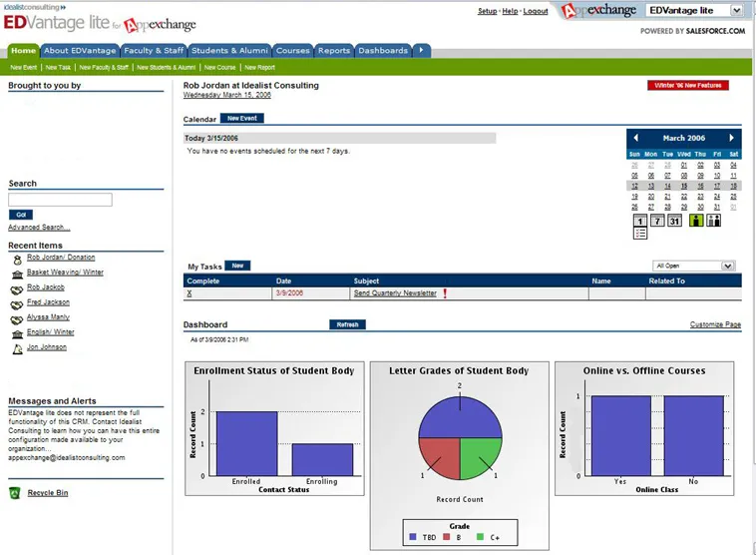Click in sidebar search field

(60, 200)
